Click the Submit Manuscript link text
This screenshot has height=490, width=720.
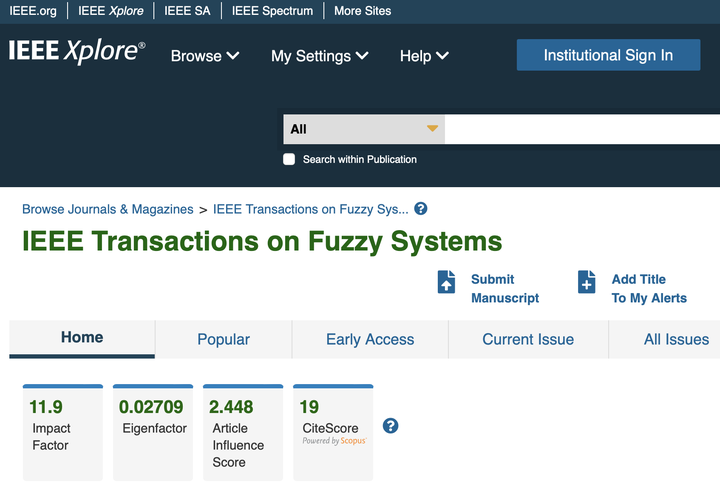tap(505, 289)
